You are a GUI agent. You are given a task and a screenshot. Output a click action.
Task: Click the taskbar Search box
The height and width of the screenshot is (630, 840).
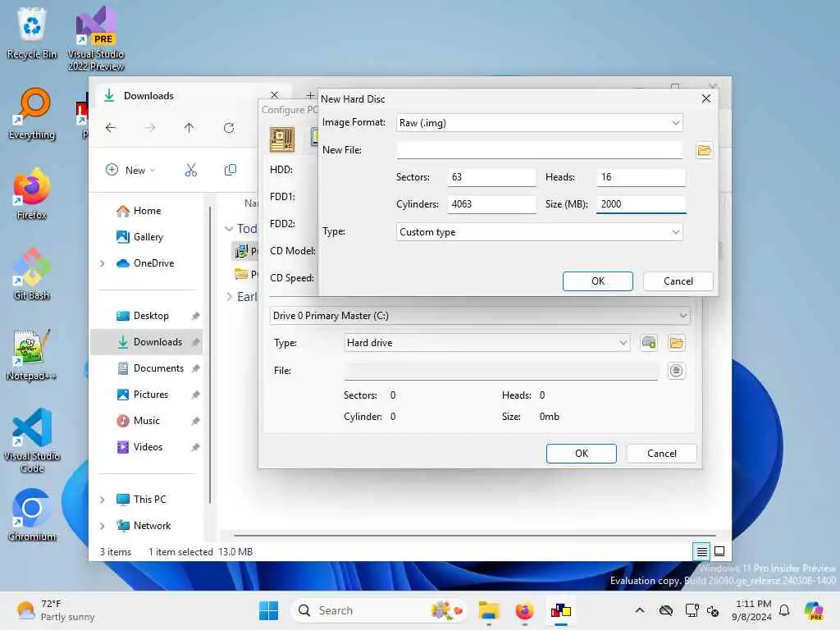378,610
